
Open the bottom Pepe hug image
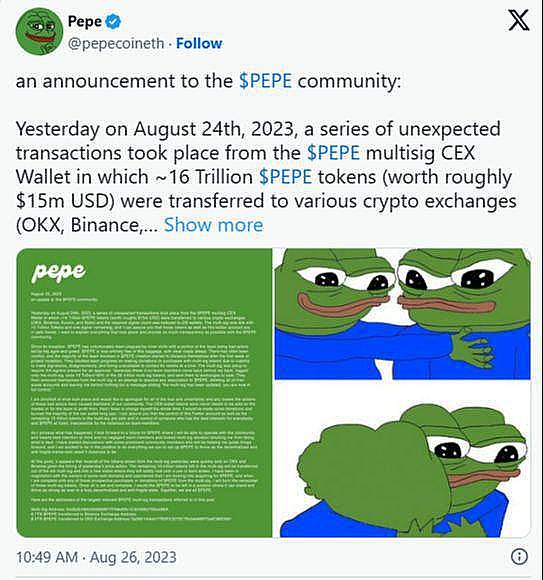pyautogui.click(x=402, y=459)
